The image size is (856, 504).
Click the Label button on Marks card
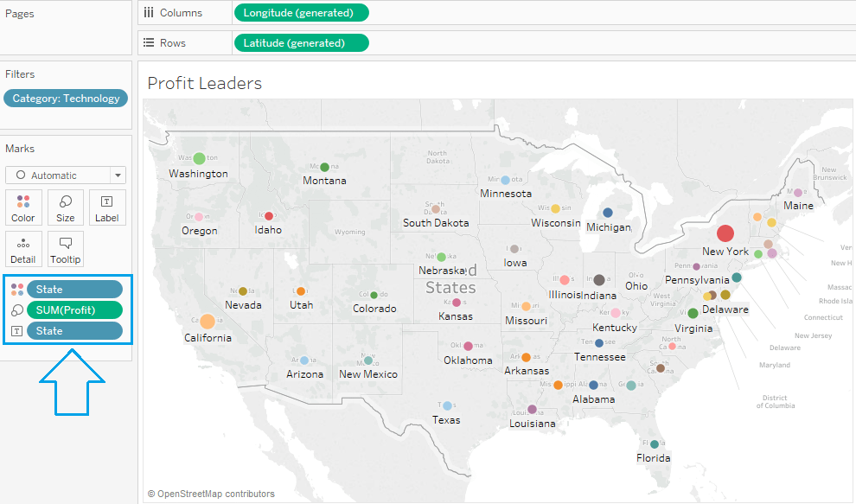pyautogui.click(x=106, y=207)
